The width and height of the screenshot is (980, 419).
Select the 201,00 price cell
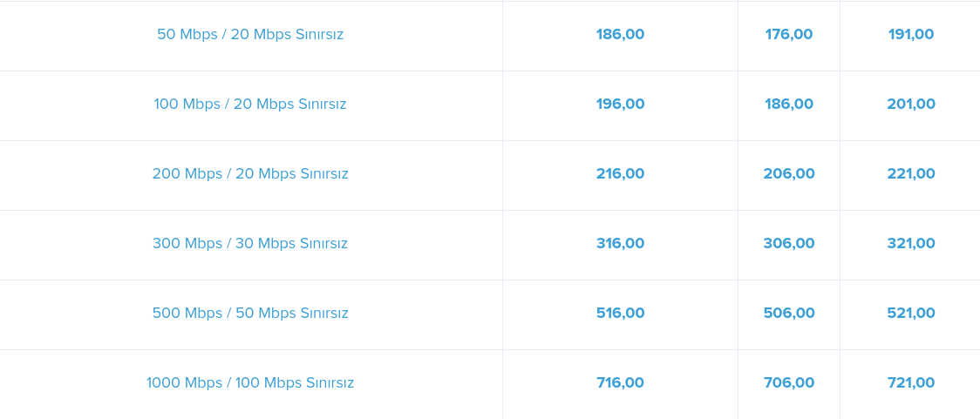click(911, 105)
